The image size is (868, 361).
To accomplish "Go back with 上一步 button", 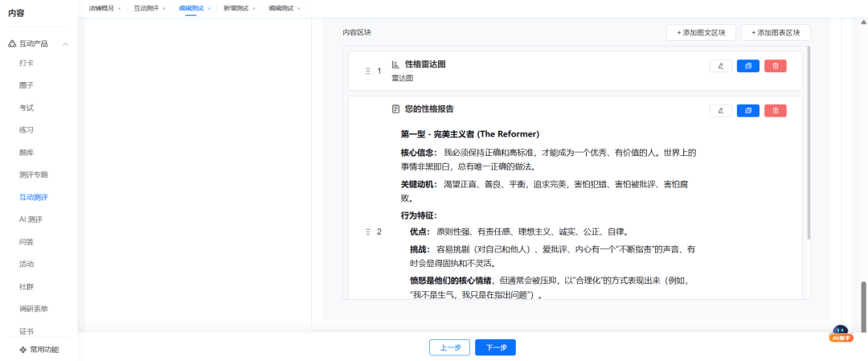I will tap(449, 347).
